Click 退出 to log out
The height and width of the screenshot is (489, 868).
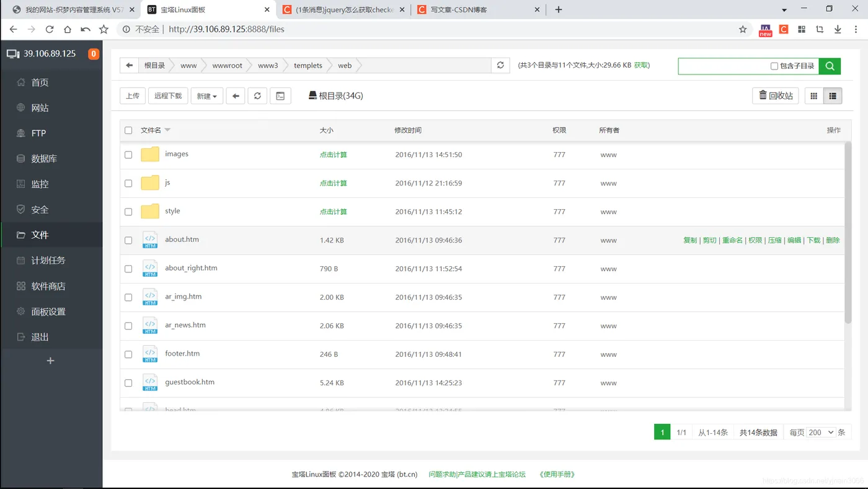(51, 337)
